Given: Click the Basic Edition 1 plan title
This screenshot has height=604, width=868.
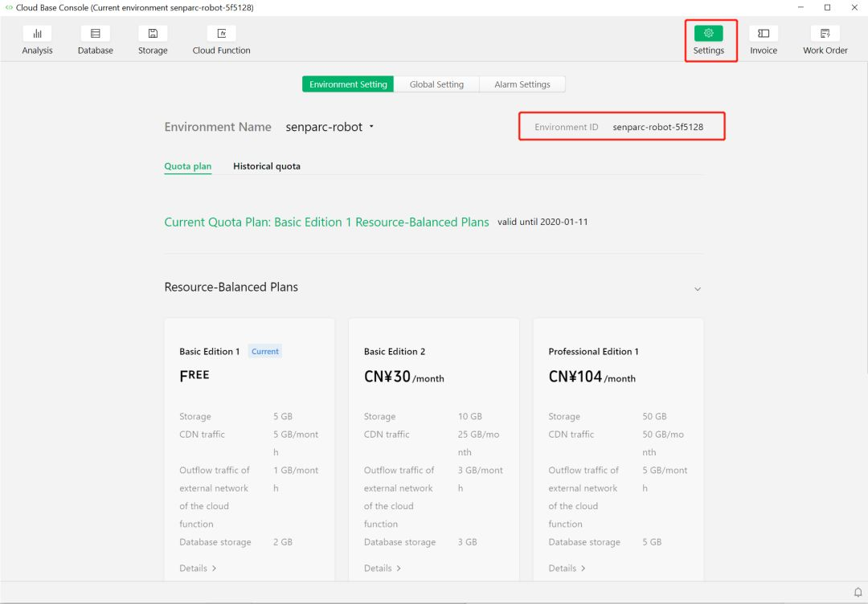Looking at the screenshot, I should (209, 351).
